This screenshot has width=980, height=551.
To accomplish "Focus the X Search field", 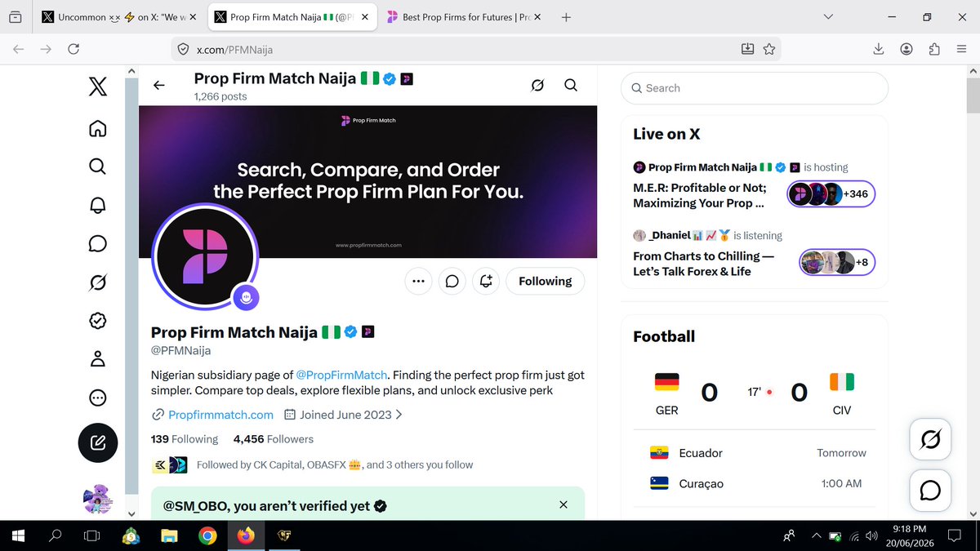I will (x=755, y=88).
